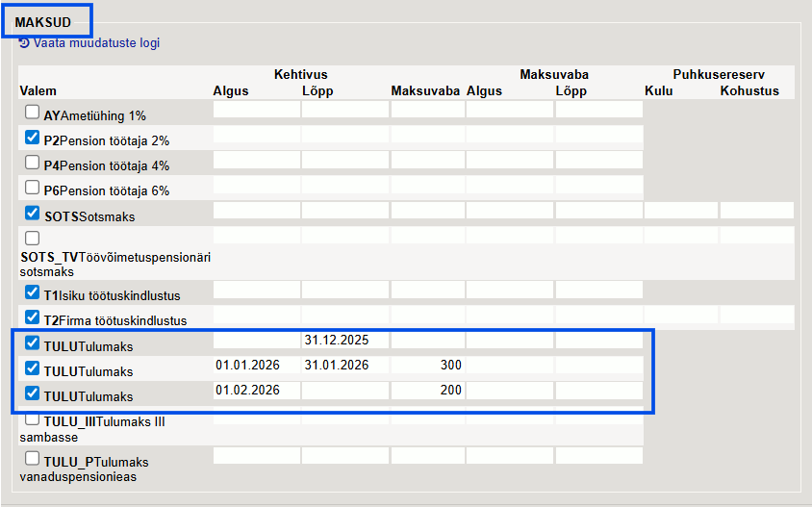The width and height of the screenshot is (812, 507).
Task: Uncheck the SOTS Sotsmaks checkbox
Action: [33, 214]
